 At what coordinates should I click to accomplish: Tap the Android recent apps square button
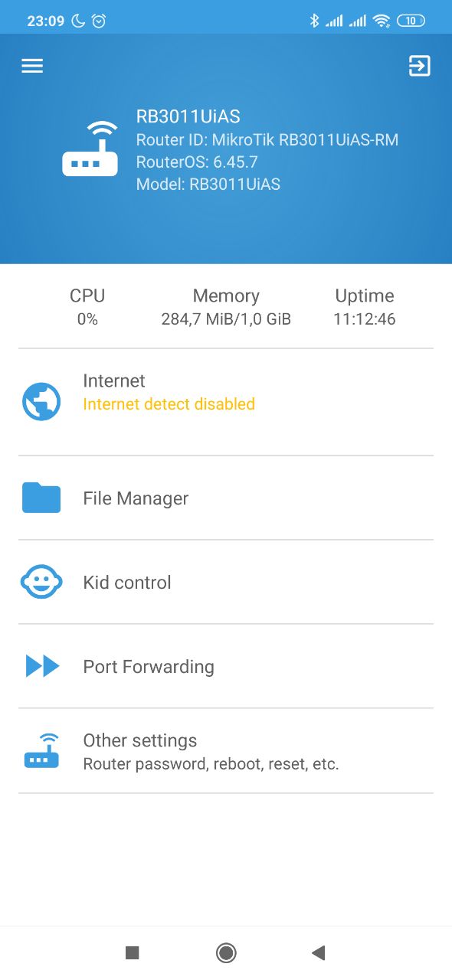132,952
